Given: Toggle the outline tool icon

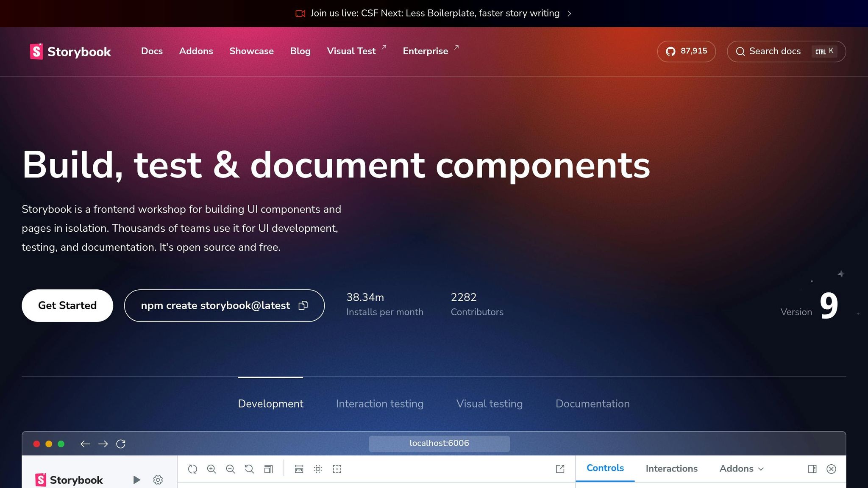Looking at the screenshot, I should (x=337, y=469).
